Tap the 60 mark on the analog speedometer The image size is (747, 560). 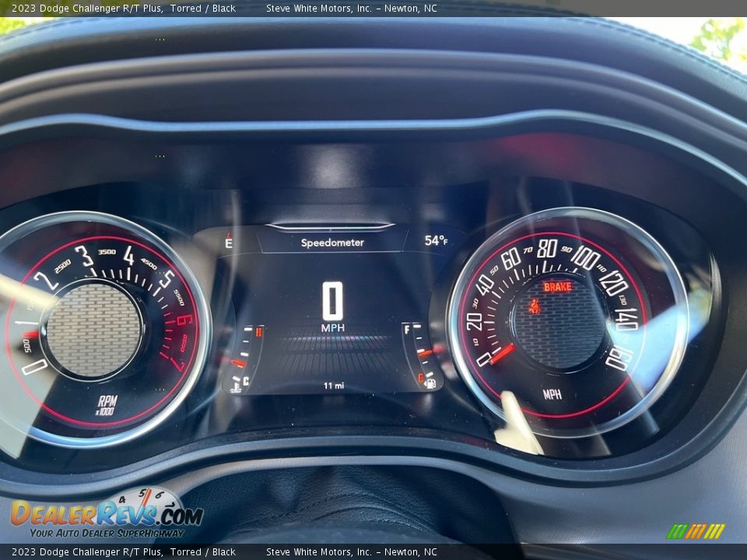pyautogui.click(x=510, y=258)
